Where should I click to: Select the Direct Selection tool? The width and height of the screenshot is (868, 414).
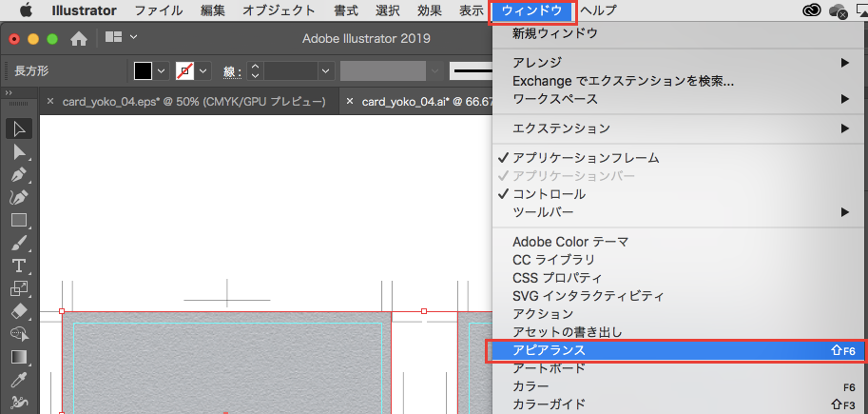pyautogui.click(x=18, y=151)
